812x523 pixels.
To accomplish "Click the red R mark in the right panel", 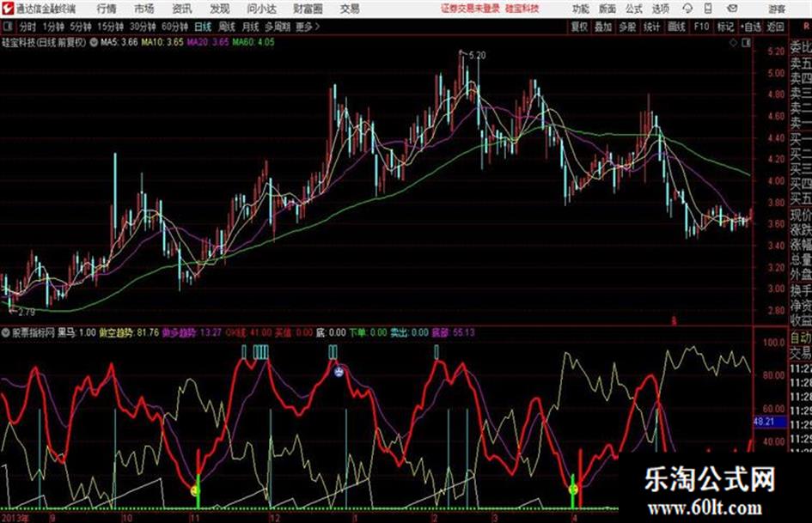I will coord(806,27).
